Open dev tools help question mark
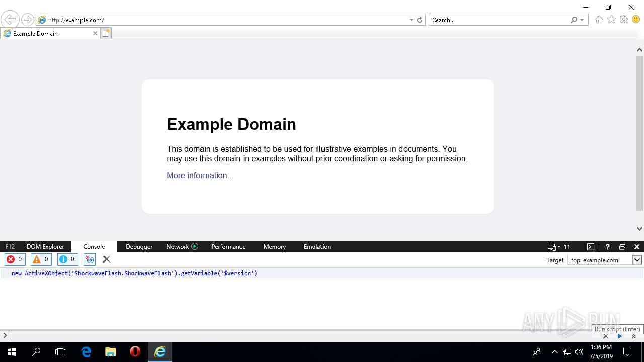644x362 pixels. click(607, 247)
